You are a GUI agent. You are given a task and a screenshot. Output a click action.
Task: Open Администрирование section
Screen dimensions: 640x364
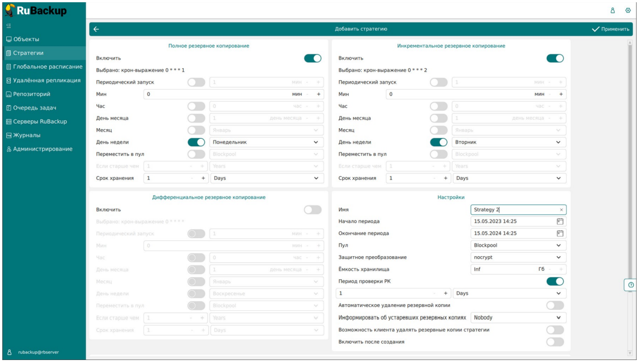(x=44, y=149)
